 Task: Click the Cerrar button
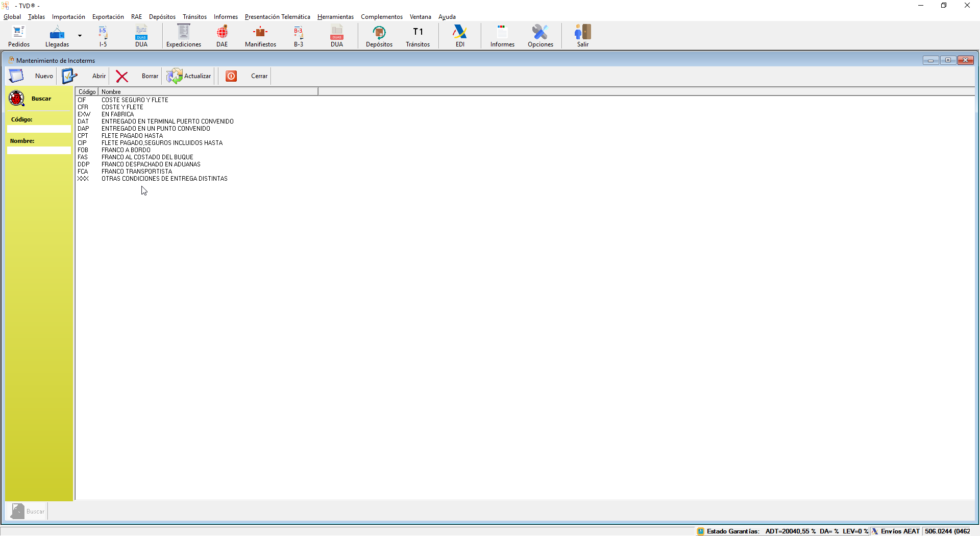pyautogui.click(x=259, y=76)
